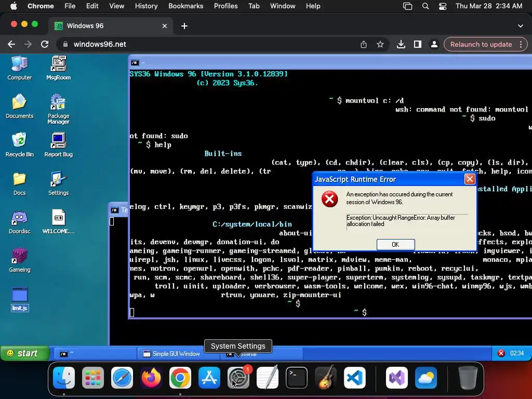Open System Settings in the Dock
This screenshot has height=399, width=532.
pos(238,378)
